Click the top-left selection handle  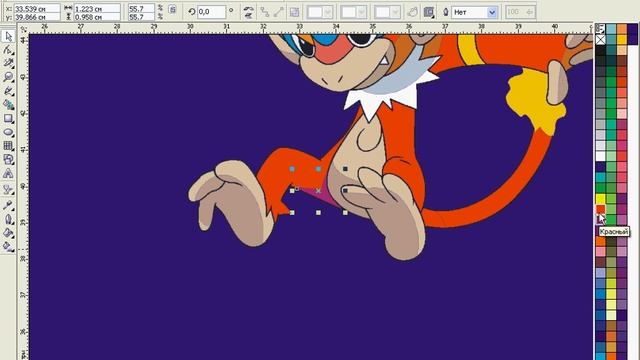point(292,169)
